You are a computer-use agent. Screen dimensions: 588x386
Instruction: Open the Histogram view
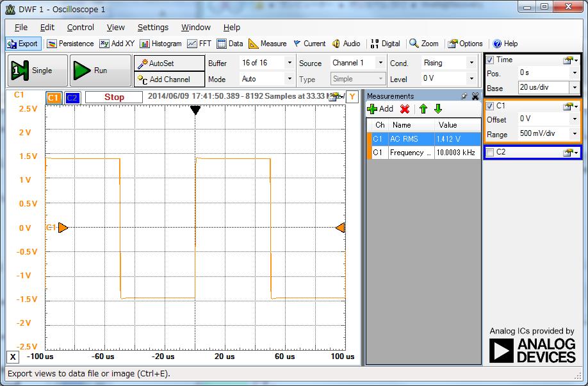(x=161, y=44)
